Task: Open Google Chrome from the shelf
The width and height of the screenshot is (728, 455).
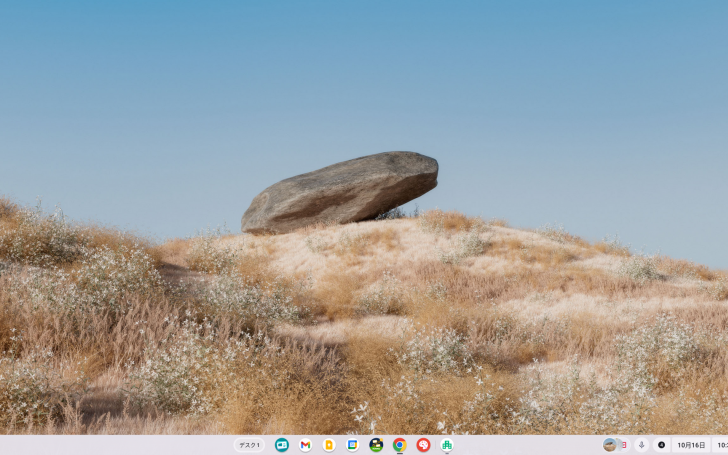Action: tap(399, 445)
